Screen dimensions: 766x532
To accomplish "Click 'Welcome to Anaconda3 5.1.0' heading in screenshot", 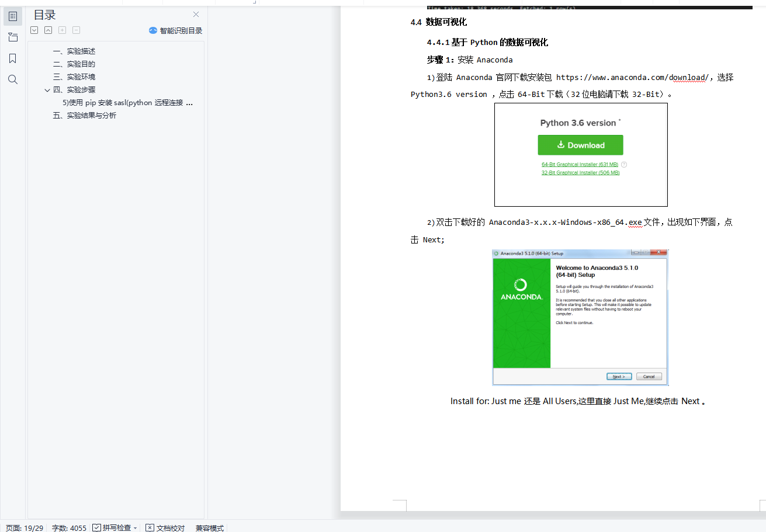I will (x=597, y=271).
